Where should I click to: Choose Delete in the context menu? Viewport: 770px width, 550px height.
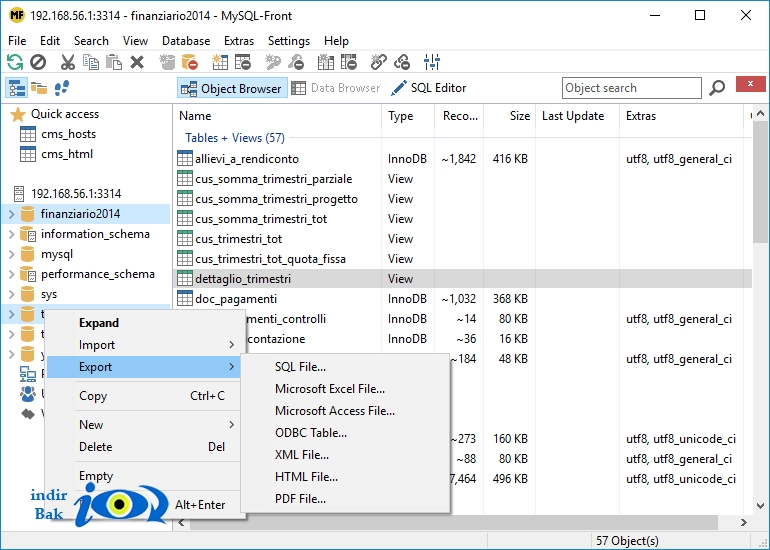(145, 447)
